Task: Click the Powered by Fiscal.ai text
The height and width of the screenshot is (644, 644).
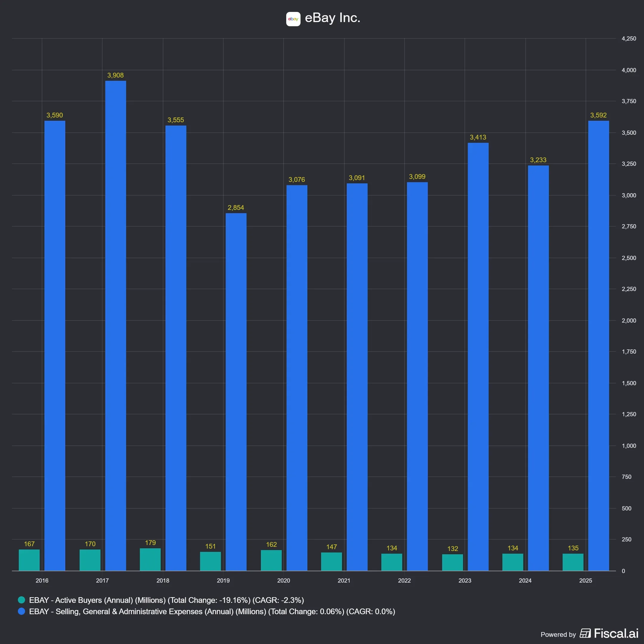Action: [x=589, y=633]
